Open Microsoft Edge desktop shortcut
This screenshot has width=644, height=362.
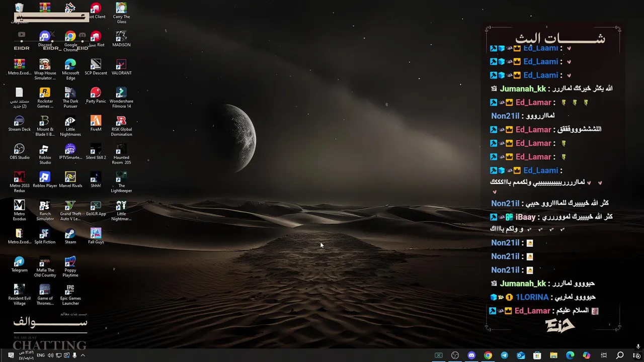pyautogui.click(x=70, y=69)
